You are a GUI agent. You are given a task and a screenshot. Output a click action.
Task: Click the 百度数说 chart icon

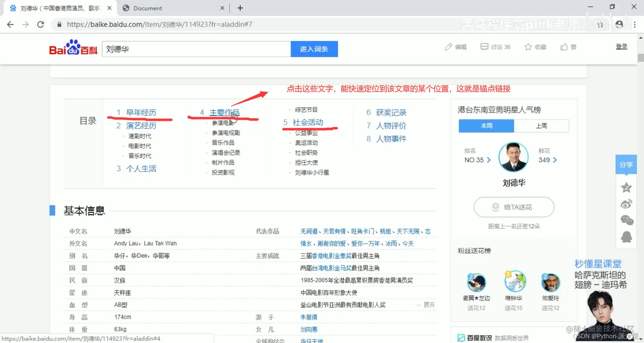point(461,338)
